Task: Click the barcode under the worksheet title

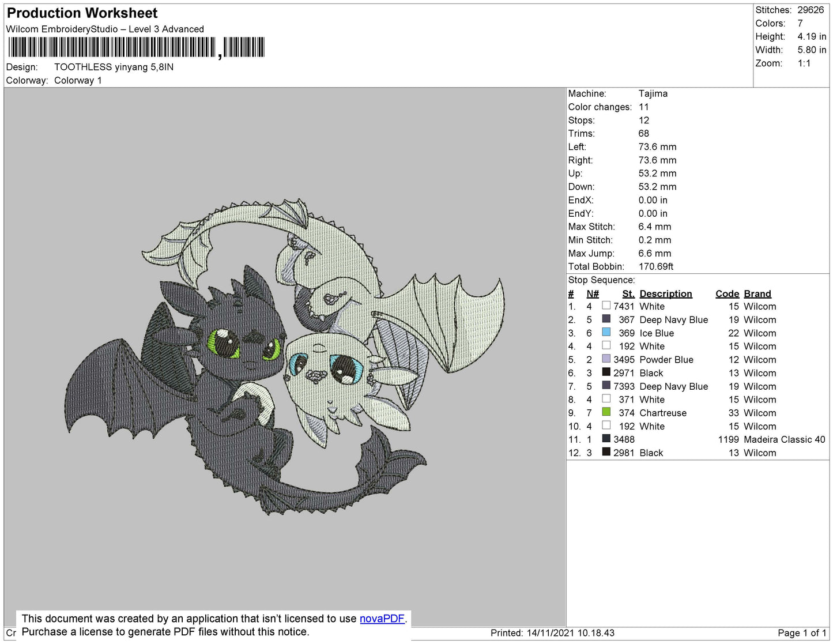Action: 136,47
